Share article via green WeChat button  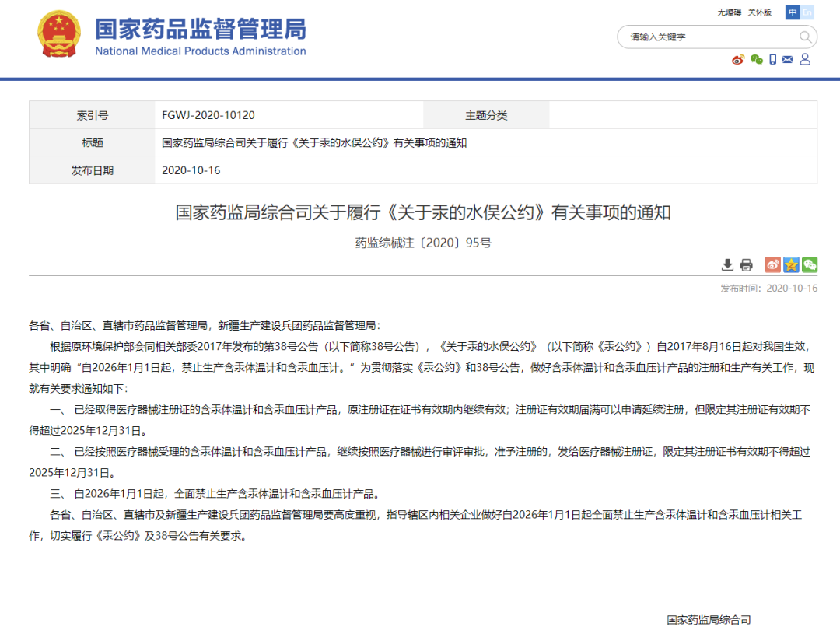[810, 265]
